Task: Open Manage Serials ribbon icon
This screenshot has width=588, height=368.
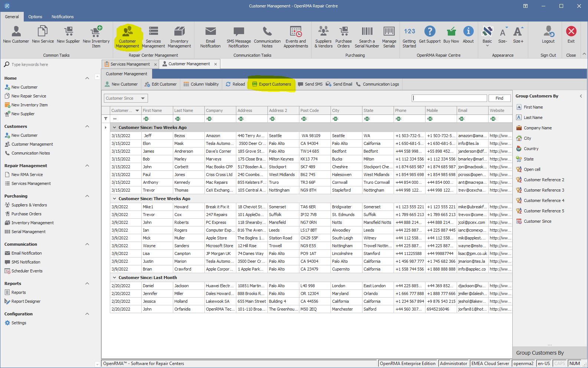Action: point(389,37)
